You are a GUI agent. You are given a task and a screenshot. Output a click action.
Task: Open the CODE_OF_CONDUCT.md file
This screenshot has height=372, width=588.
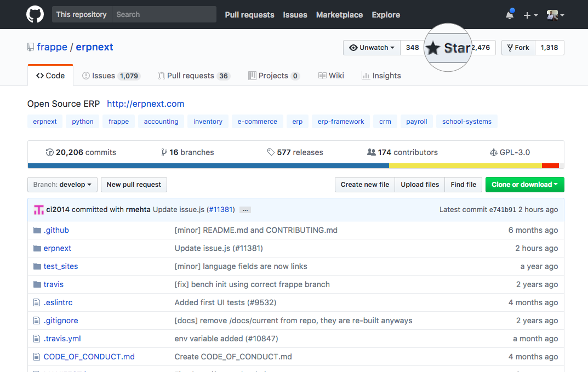[89, 357]
